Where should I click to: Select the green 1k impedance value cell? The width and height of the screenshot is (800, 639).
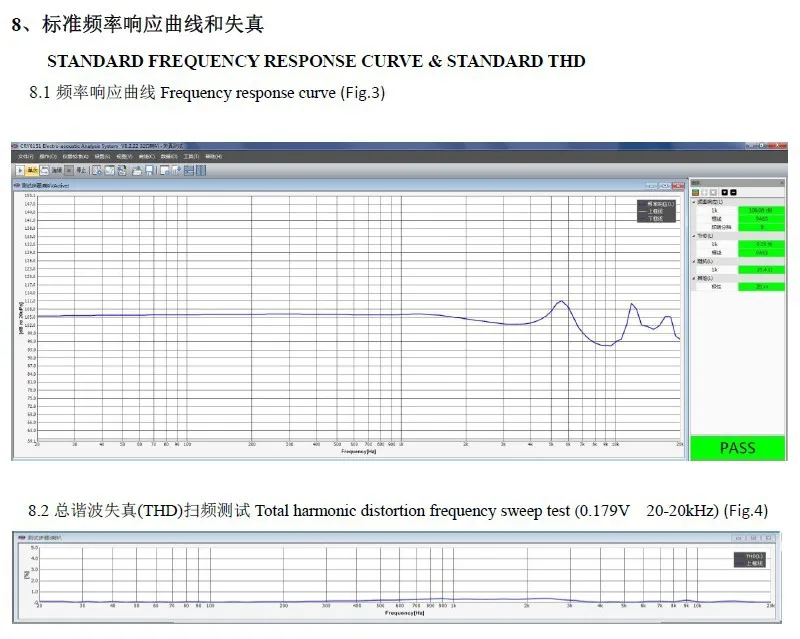pos(761,269)
